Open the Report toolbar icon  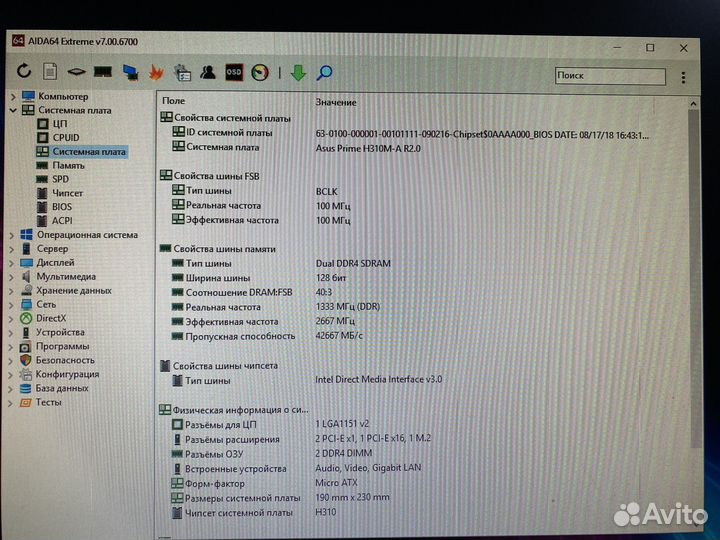[50, 71]
